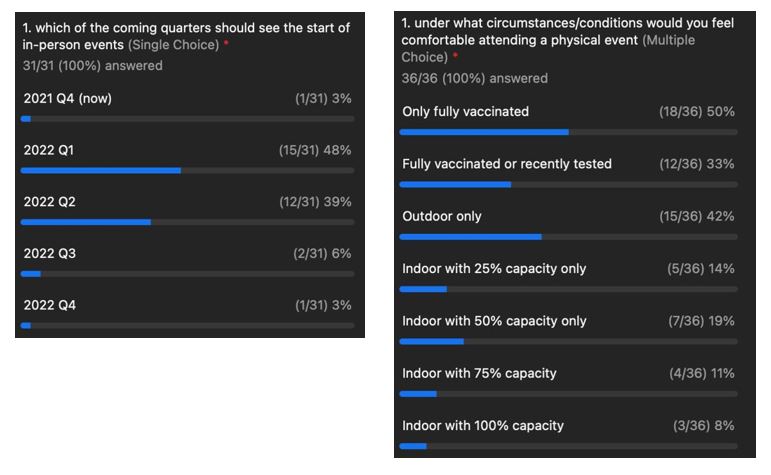The width and height of the screenshot is (771, 475).
Task: Click the Outdoor only option label
Action: 441,216
